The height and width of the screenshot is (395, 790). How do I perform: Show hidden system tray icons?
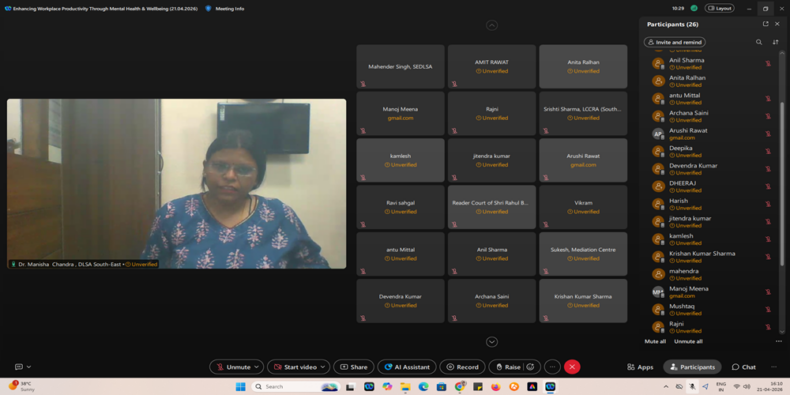666,386
